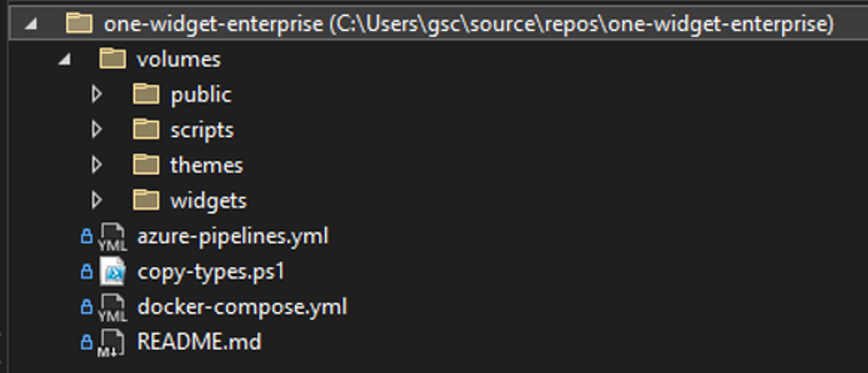Viewport: 868px width, 373px height.
Task: Select the docker-compose.yml file name
Action: (x=242, y=306)
